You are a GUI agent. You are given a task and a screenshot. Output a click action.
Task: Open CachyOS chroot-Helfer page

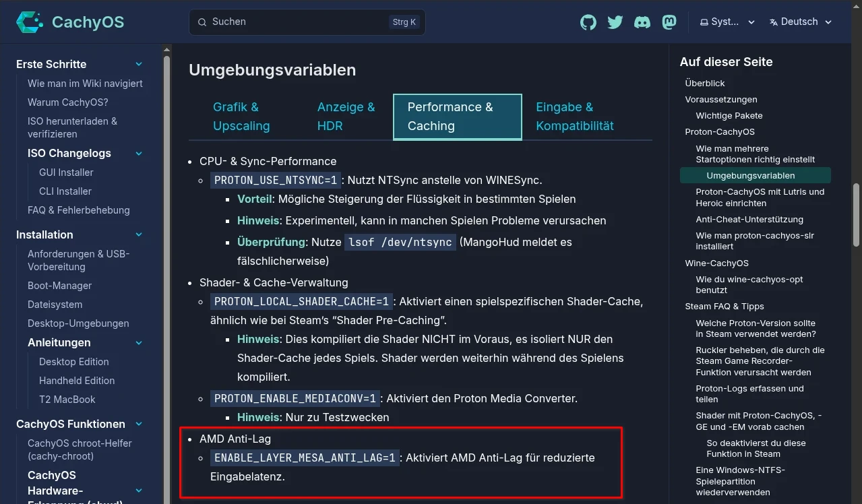[80, 449]
